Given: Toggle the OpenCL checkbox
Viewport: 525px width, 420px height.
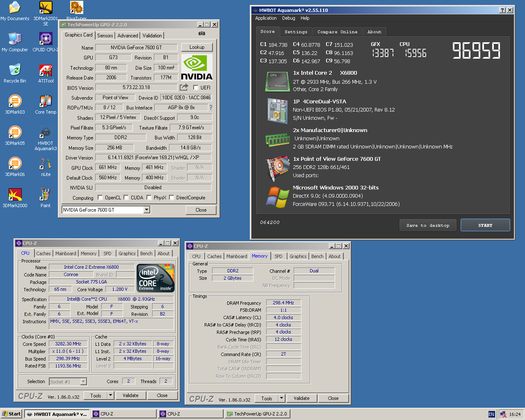Looking at the screenshot, I should (x=100, y=197).
